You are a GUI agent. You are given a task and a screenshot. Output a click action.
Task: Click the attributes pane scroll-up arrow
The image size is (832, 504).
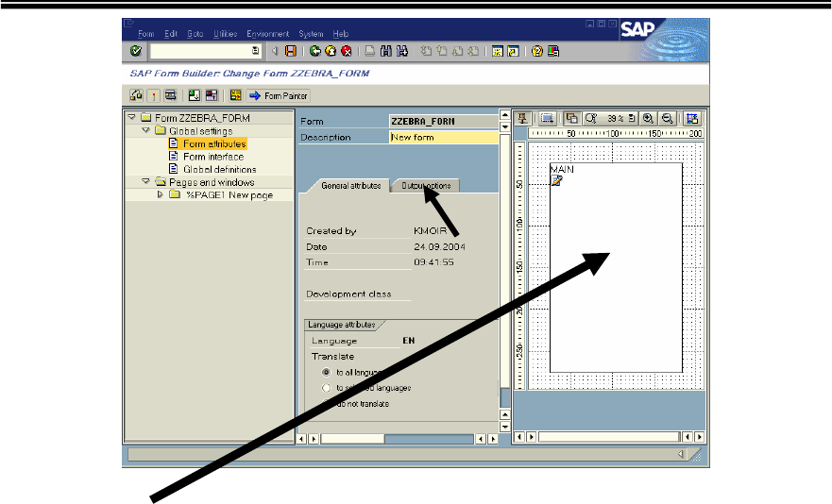coord(504,115)
